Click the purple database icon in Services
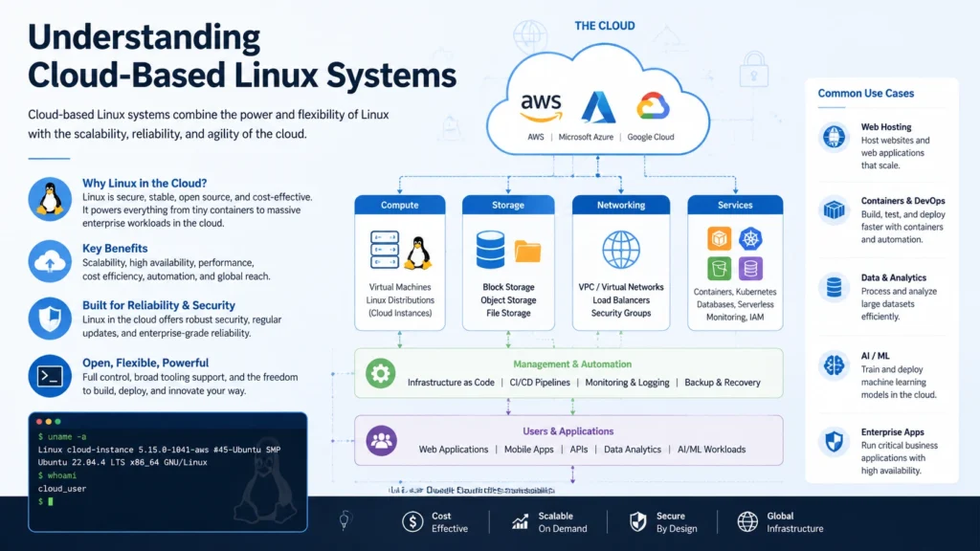 (750, 269)
